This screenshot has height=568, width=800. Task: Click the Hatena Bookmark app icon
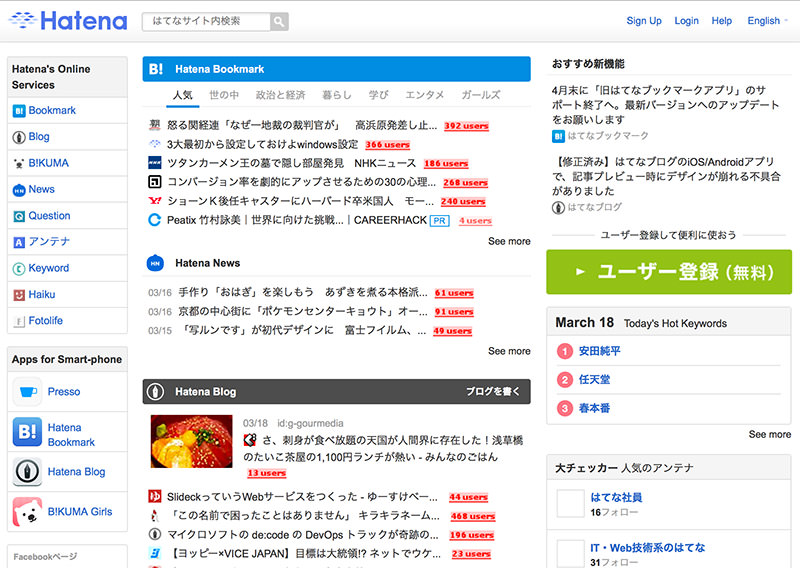[27, 432]
